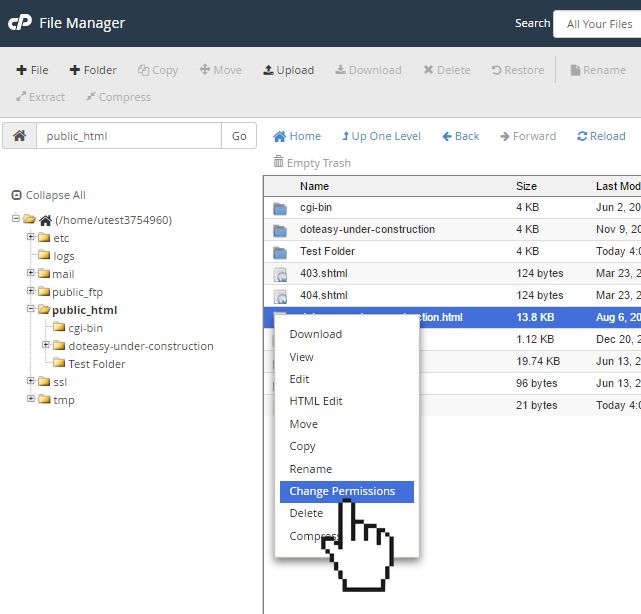Click the Upload toolbar button
The image size is (641, 614).
click(288, 70)
